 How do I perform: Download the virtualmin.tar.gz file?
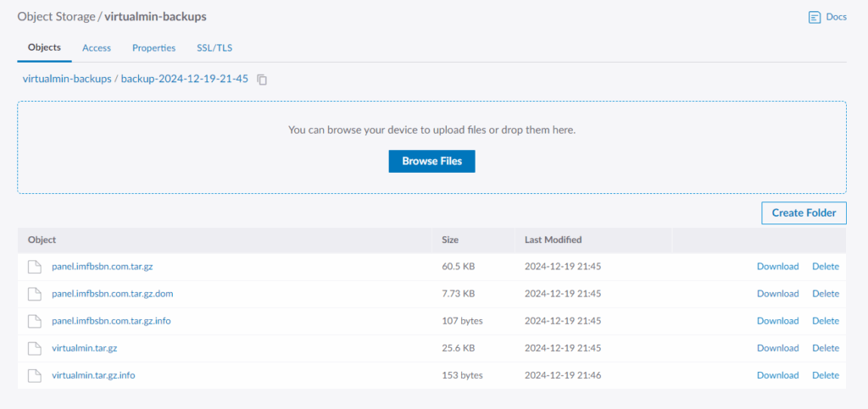pos(777,348)
